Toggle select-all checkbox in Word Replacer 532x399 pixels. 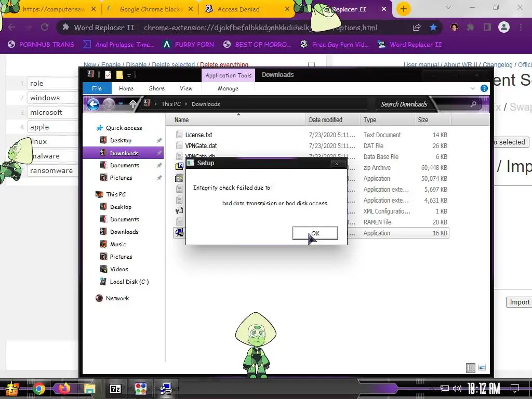tap(311, 64)
